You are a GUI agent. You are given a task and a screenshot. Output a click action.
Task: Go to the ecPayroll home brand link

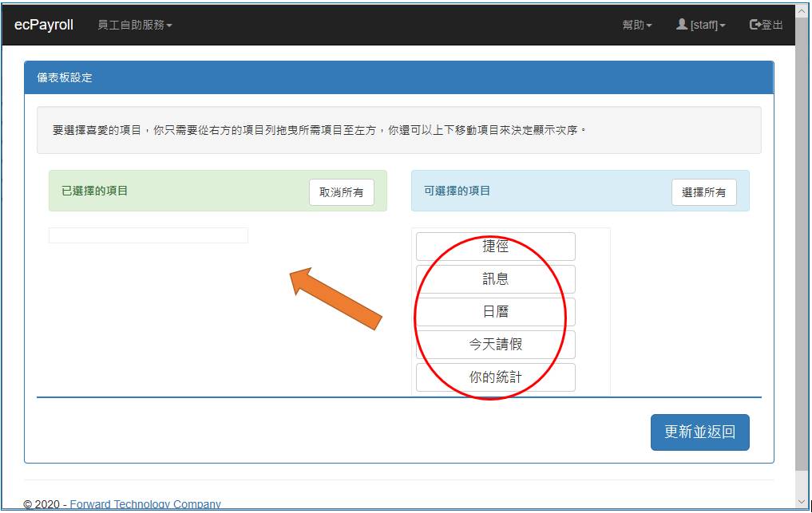click(44, 25)
